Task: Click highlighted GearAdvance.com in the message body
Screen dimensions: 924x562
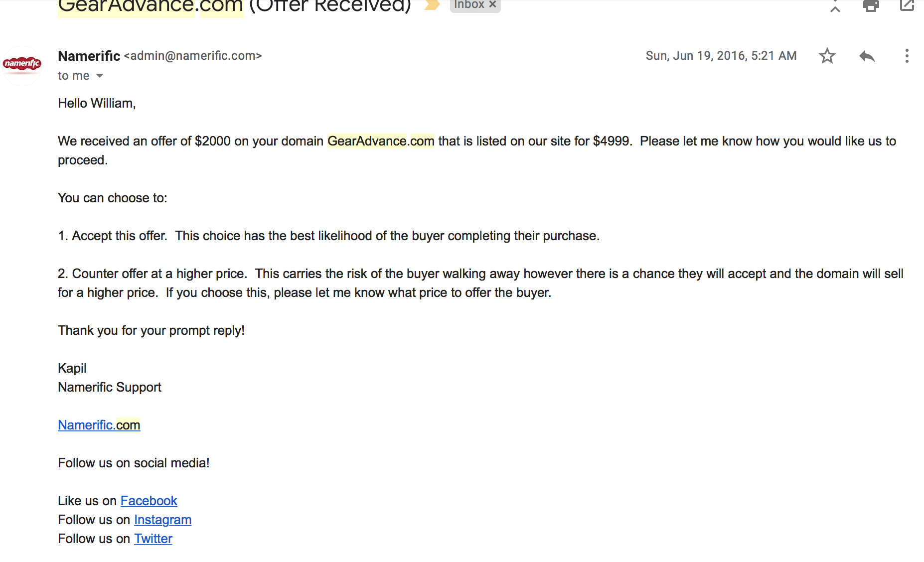Action: (x=381, y=141)
